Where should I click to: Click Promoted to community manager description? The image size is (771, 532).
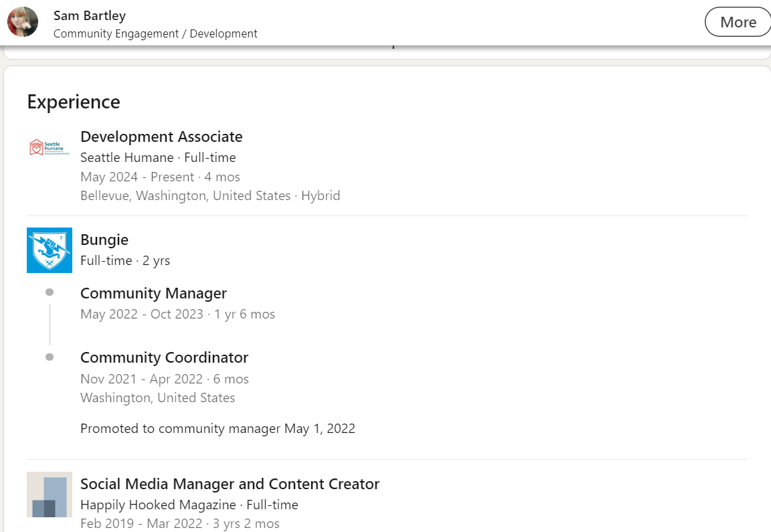point(218,429)
